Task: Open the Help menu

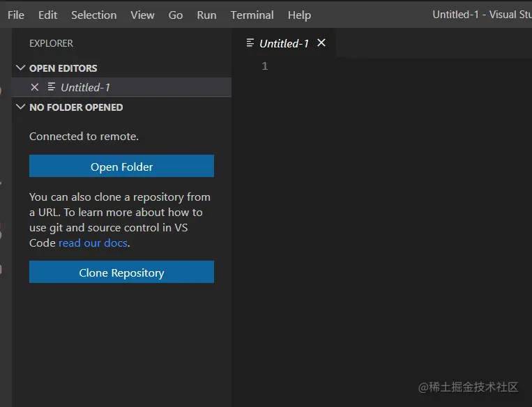Action: coord(299,15)
